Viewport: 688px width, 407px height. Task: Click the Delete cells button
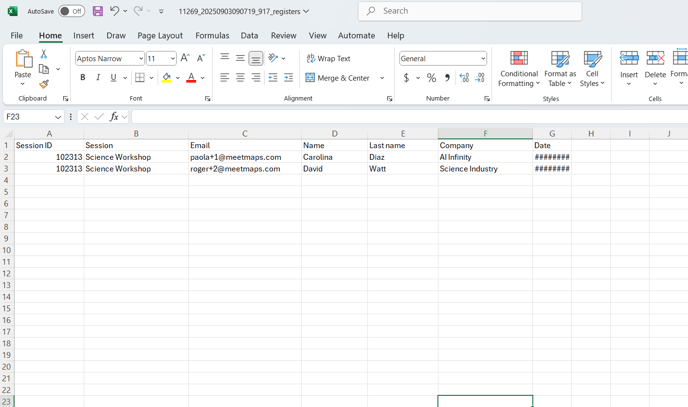click(x=655, y=68)
